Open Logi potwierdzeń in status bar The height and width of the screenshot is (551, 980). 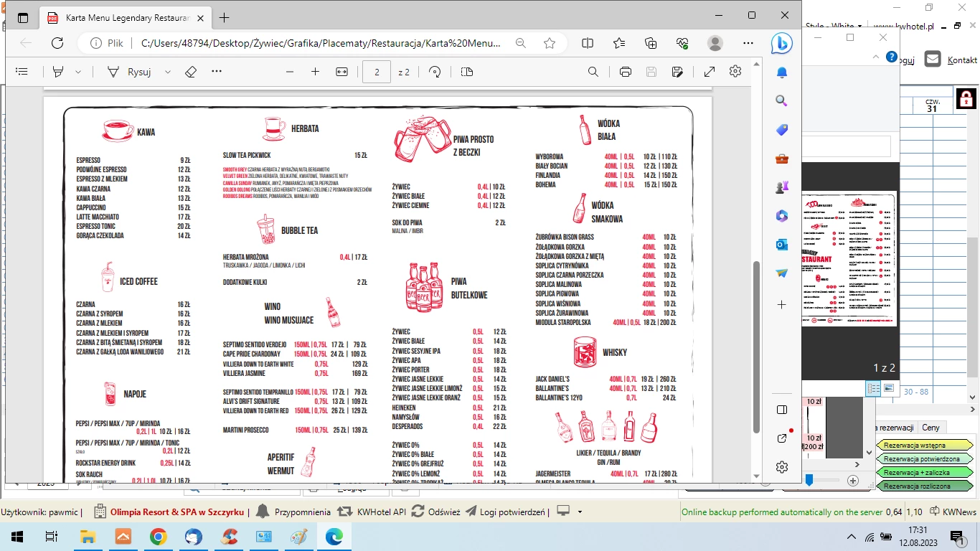pyautogui.click(x=507, y=512)
